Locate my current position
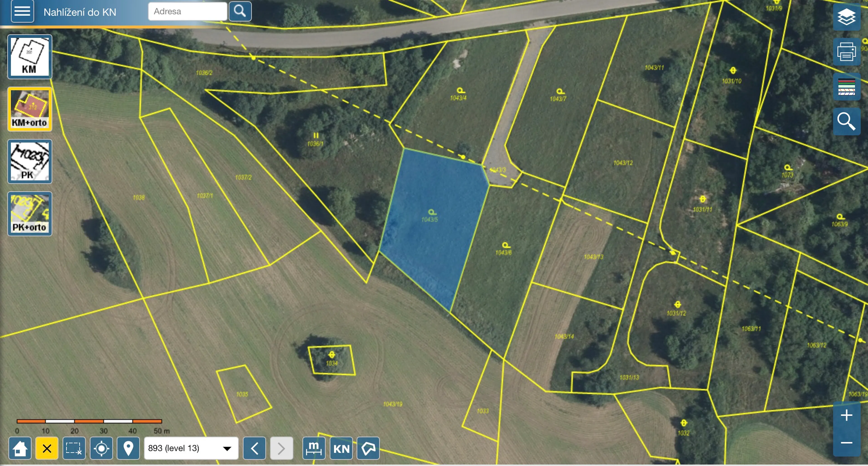Viewport: 868px width, 466px height. coord(101,448)
